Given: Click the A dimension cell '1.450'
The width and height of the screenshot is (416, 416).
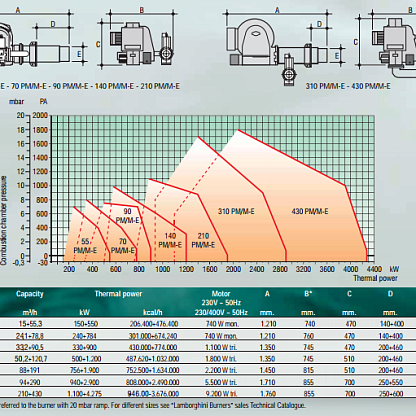Looking at the screenshot, I should tap(267, 370).
